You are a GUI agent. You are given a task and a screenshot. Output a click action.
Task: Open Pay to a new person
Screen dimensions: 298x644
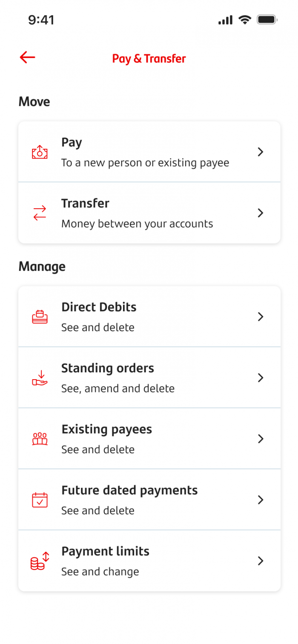coord(149,152)
